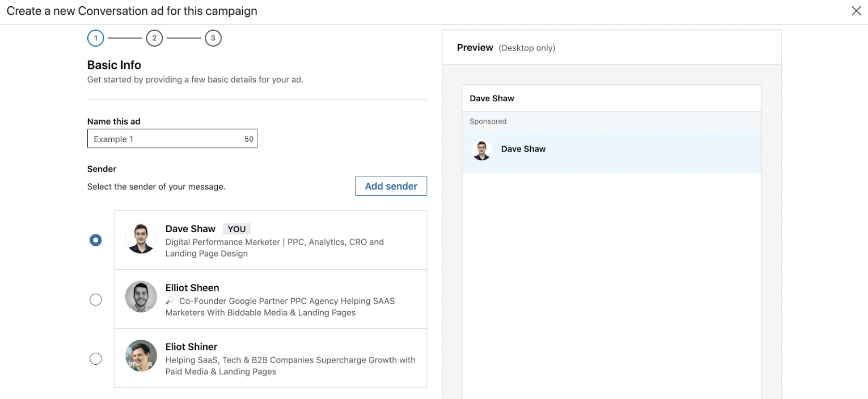Screen dimensions: 868x399
Task: Click Dave Shaw avatar in the preview message
Action: click(482, 150)
